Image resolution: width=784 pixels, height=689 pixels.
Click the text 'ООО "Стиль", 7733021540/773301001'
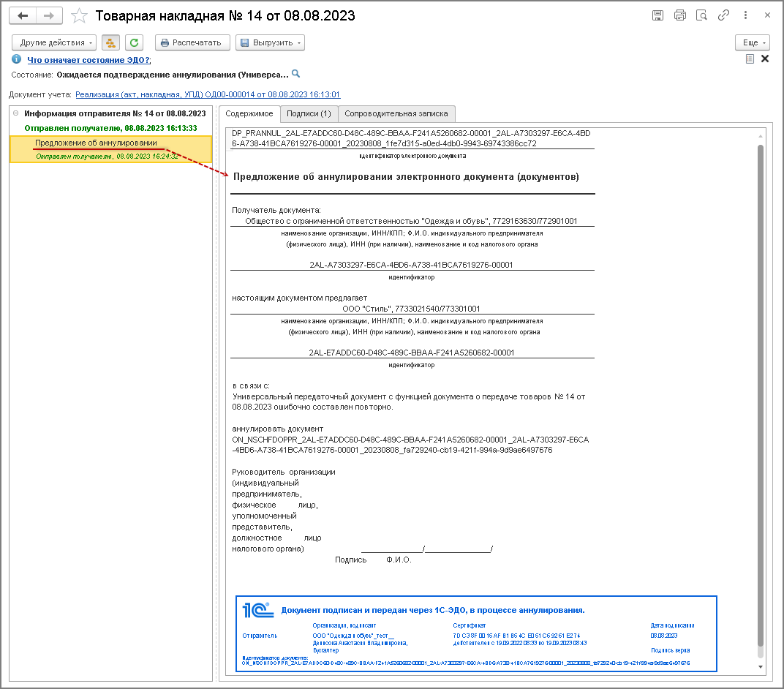(411, 309)
